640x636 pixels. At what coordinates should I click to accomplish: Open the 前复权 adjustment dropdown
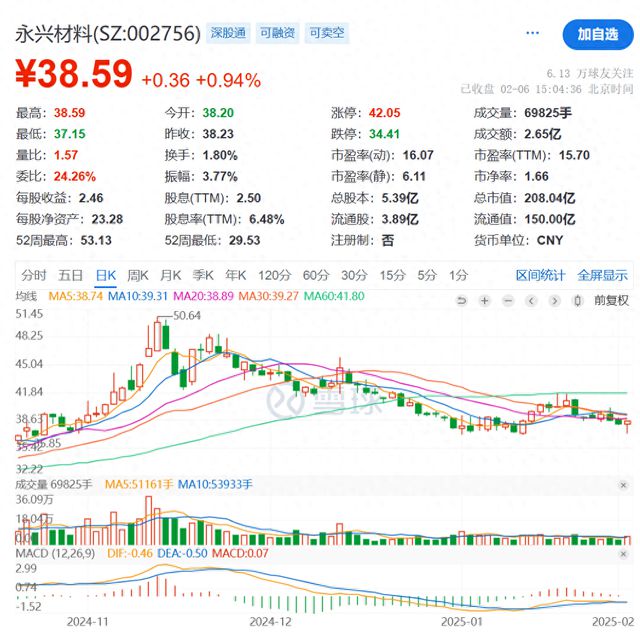point(611,301)
